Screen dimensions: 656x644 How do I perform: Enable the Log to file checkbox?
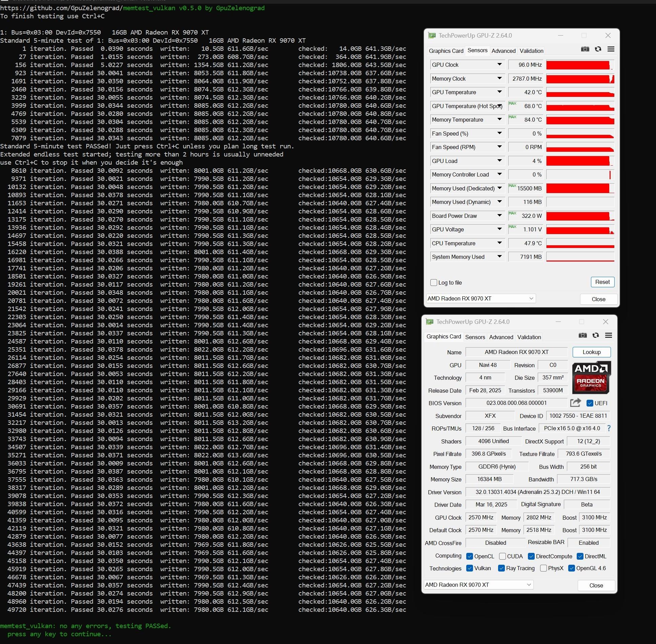pos(434,283)
